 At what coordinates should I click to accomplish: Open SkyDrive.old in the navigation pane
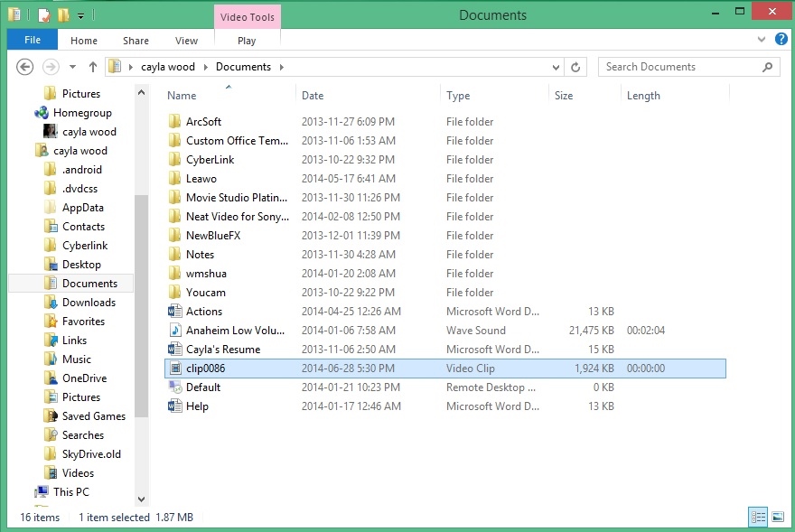91,454
